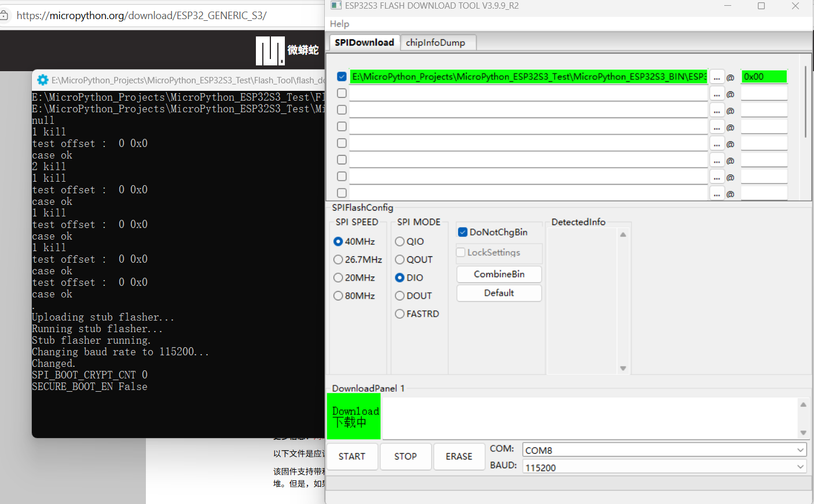
Task: Open the Help menu
Action: [x=339, y=24]
